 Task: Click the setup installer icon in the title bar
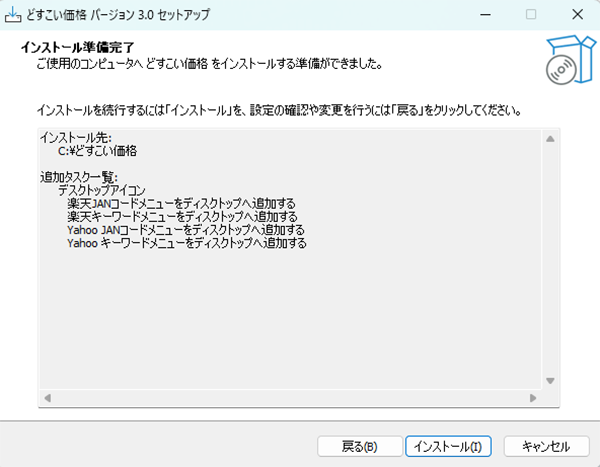click(13, 15)
